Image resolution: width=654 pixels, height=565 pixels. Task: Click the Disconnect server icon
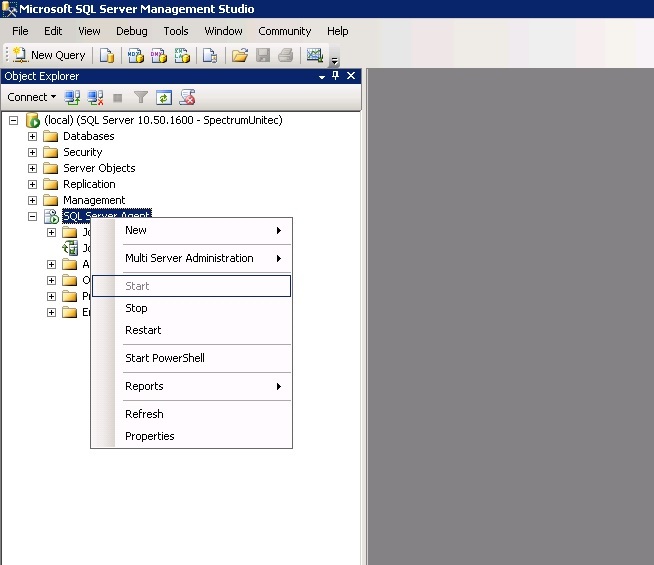(95, 98)
